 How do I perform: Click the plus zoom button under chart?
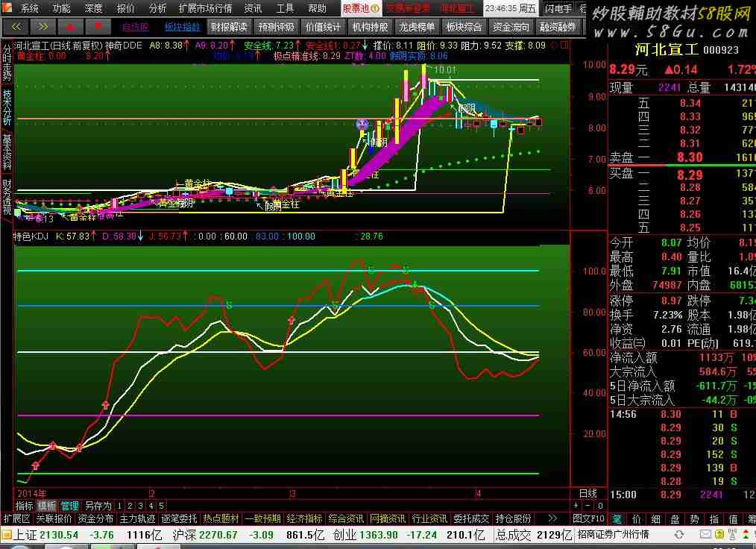pyautogui.click(x=576, y=506)
